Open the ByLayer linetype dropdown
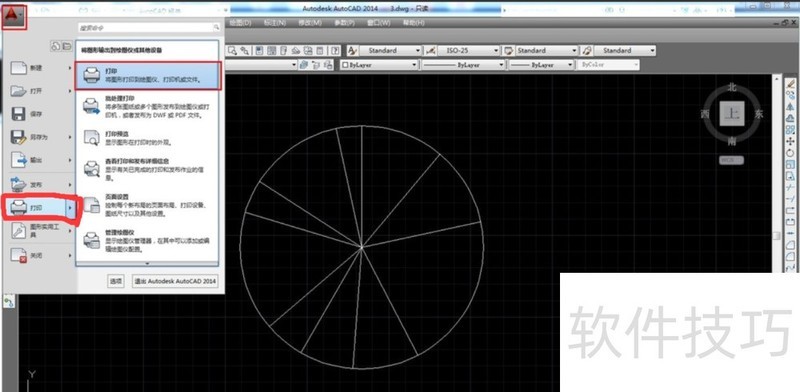The image size is (800, 392). click(463, 65)
